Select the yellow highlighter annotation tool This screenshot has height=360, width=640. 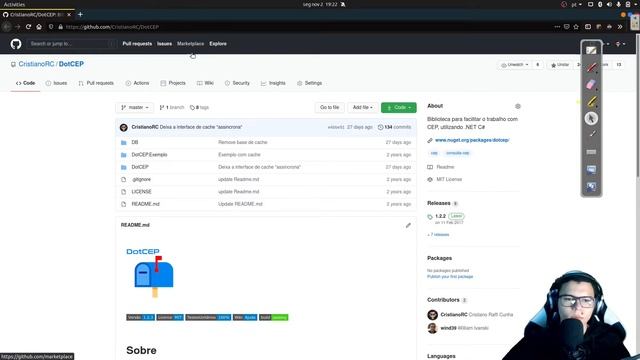click(591, 102)
